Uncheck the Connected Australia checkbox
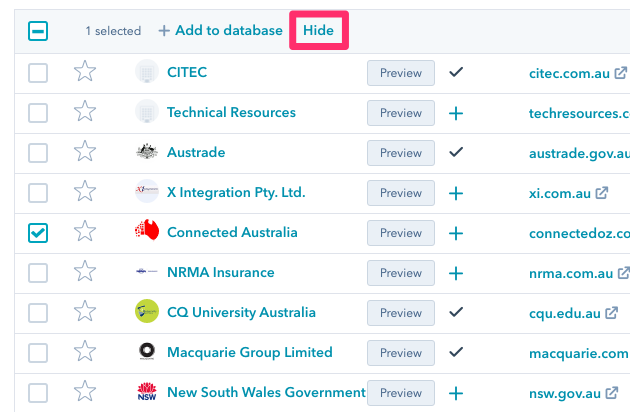Screen dimensions: 630x412 pos(38,233)
